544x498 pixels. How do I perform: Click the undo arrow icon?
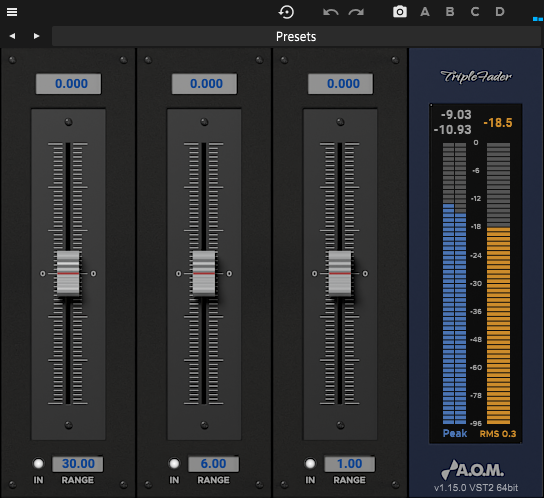[x=331, y=12]
